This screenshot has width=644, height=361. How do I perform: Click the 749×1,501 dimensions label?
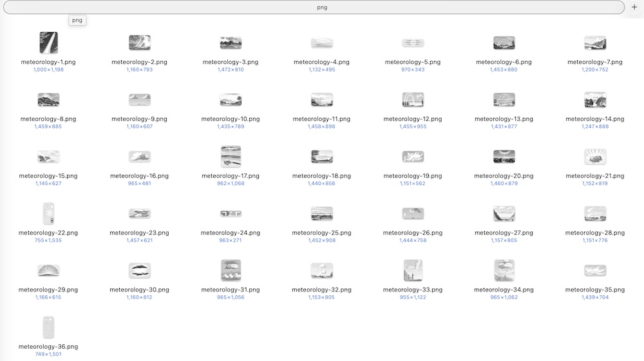(x=48, y=355)
